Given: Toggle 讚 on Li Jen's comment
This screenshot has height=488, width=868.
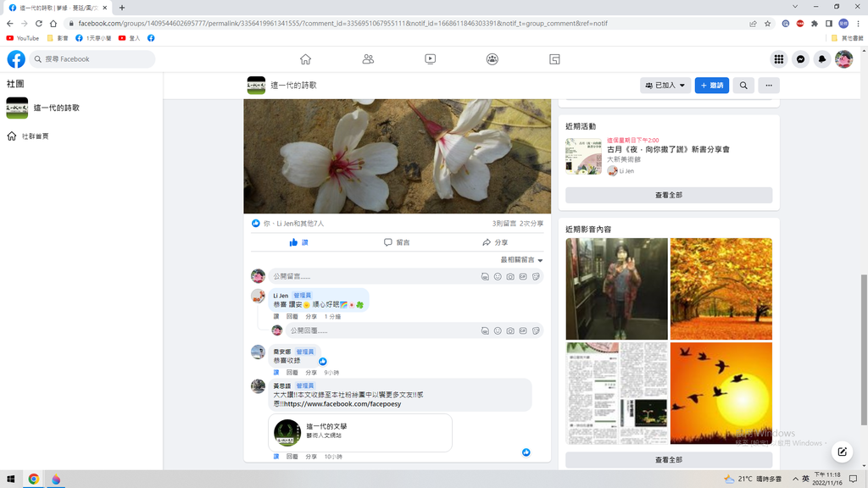Looking at the screenshot, I should click(276, 316).
